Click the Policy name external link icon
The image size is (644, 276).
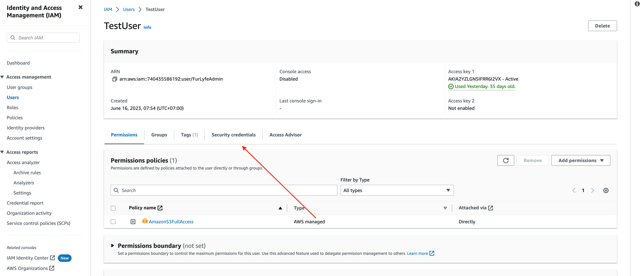(x=160, y=208)
